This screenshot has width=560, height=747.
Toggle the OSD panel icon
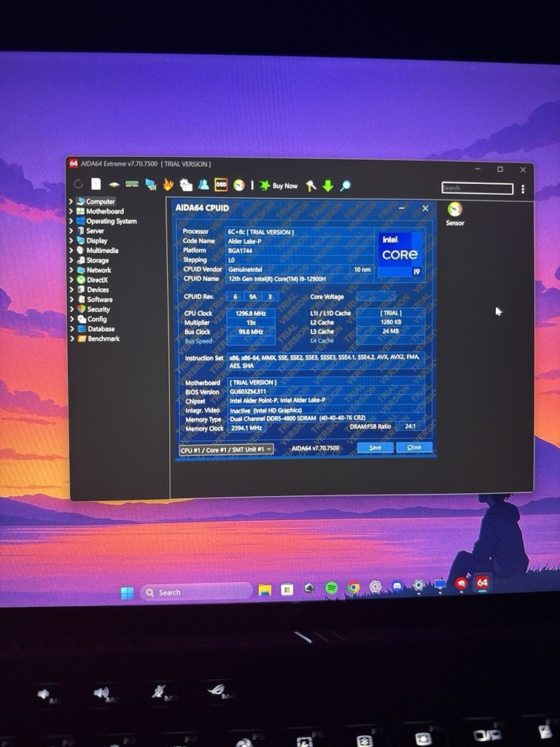click(x=221, y=185)
